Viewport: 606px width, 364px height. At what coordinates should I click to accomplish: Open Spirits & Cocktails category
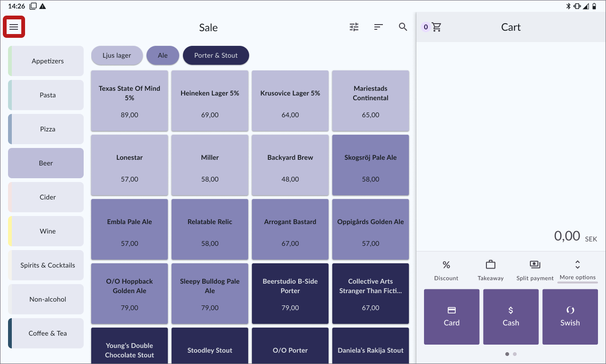click(x=46, y=265)
